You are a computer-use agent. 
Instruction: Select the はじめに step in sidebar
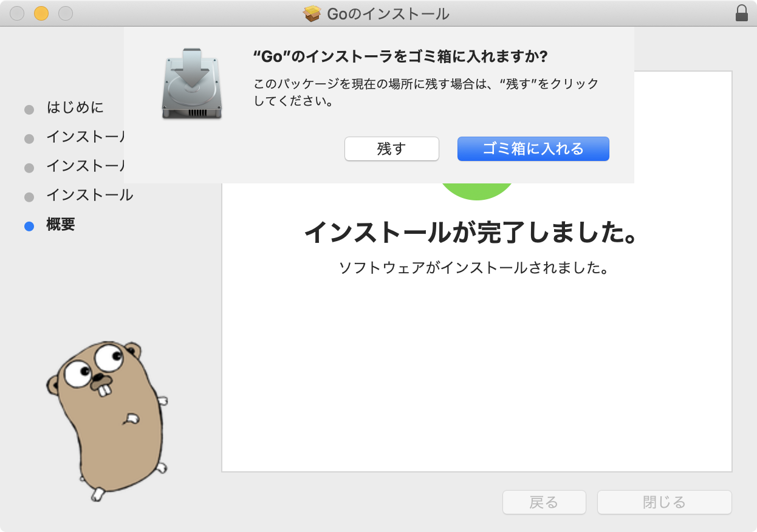(75, 107)
